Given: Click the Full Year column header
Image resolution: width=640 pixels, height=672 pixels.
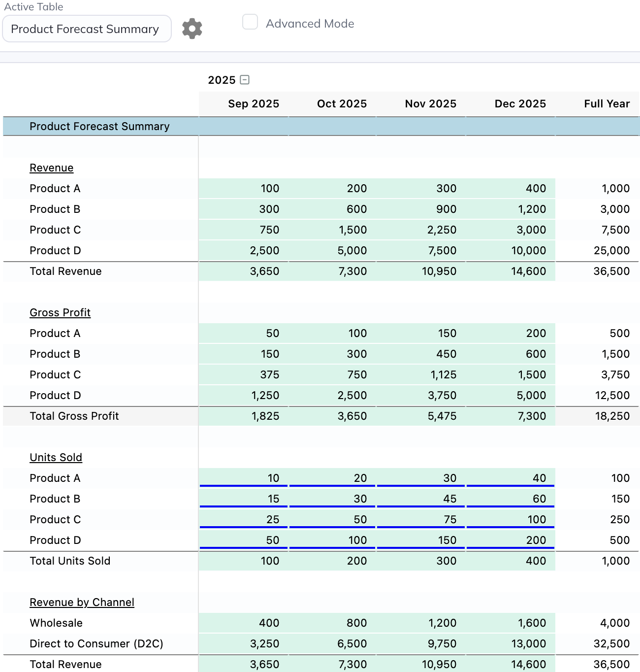Looking at the screenshot, I should (607, 104).
